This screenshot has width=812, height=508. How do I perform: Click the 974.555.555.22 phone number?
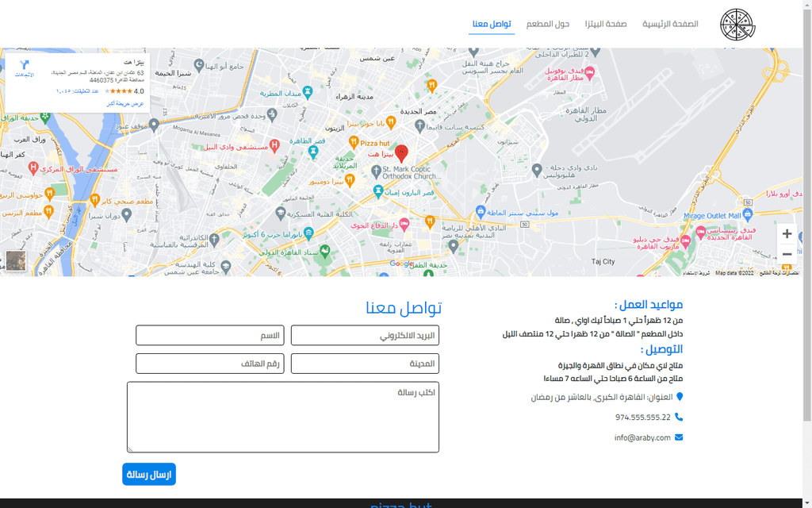pyautogui.click(x=642, y=418)
